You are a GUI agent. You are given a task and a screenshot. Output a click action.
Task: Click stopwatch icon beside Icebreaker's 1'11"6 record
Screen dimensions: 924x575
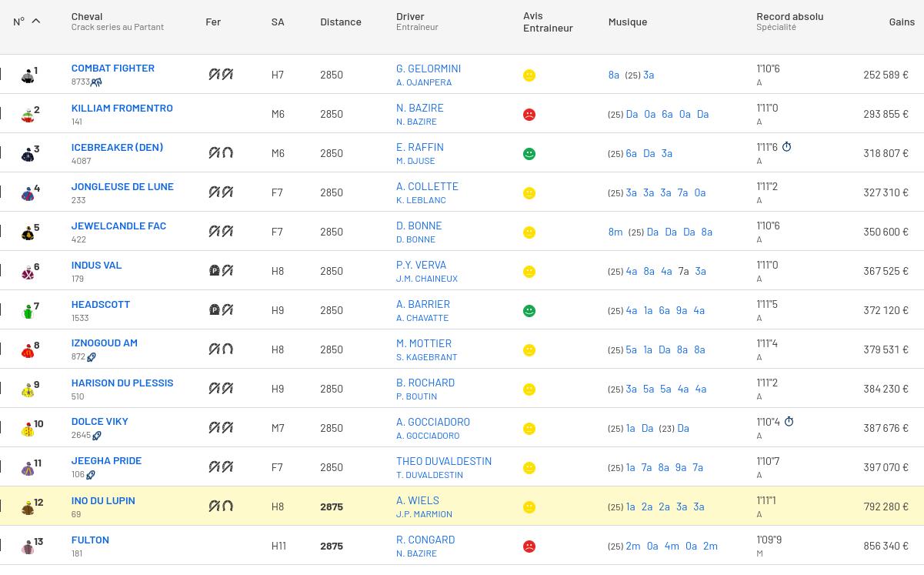[786, 147]
